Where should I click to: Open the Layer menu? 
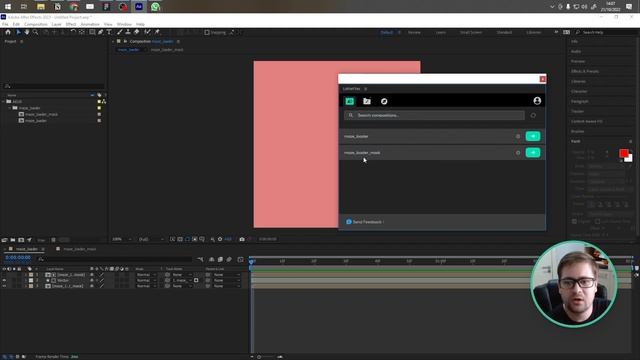pos(56,24)
